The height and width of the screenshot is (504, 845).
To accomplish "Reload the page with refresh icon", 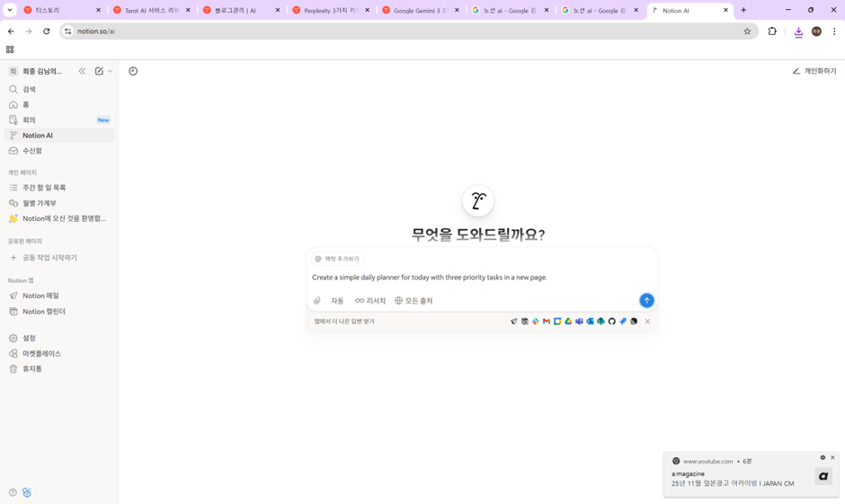I will [47, 31].
